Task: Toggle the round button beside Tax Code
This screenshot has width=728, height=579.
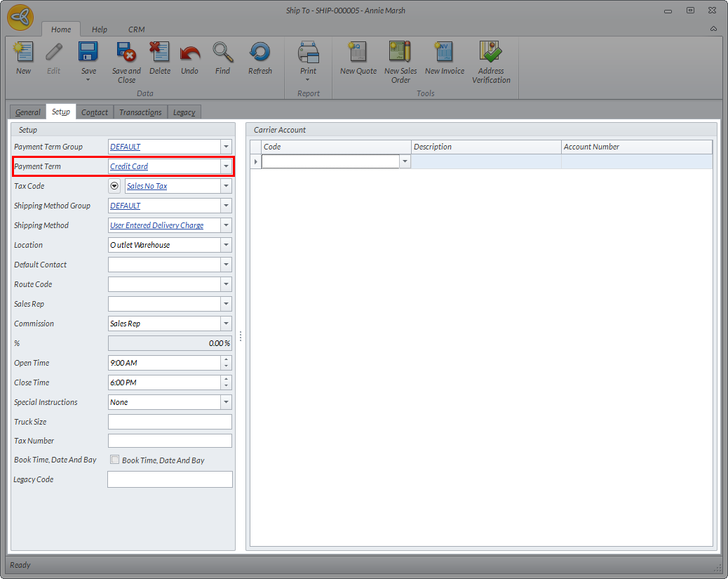Action: pyautogui.click(x=114, y=186)
